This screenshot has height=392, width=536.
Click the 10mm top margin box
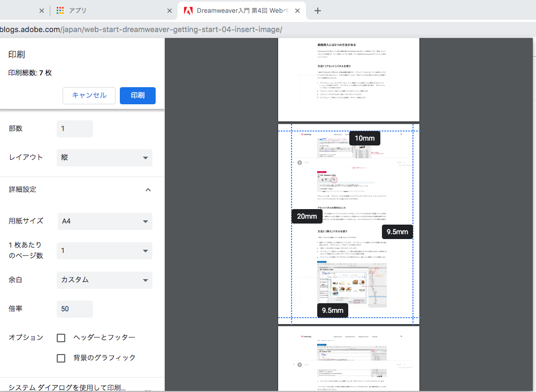[x=364, y=138]
